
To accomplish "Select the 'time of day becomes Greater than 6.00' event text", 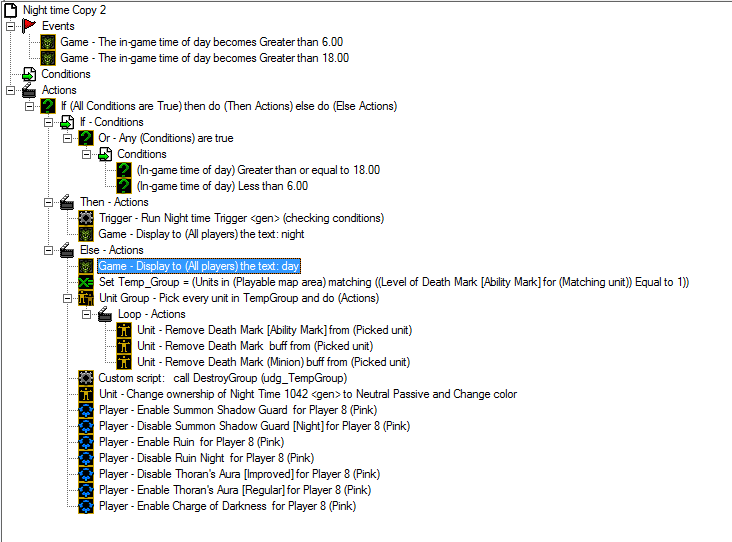I will point(202,42).
